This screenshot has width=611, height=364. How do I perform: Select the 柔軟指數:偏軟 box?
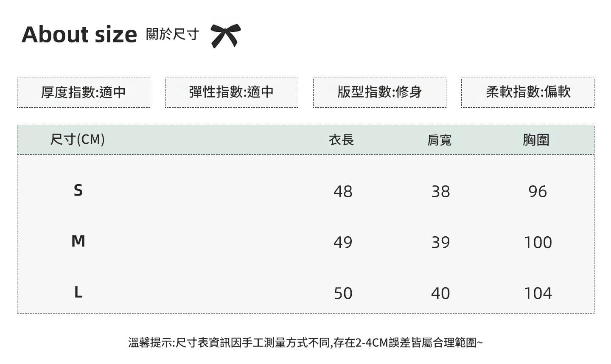point(527,92)
